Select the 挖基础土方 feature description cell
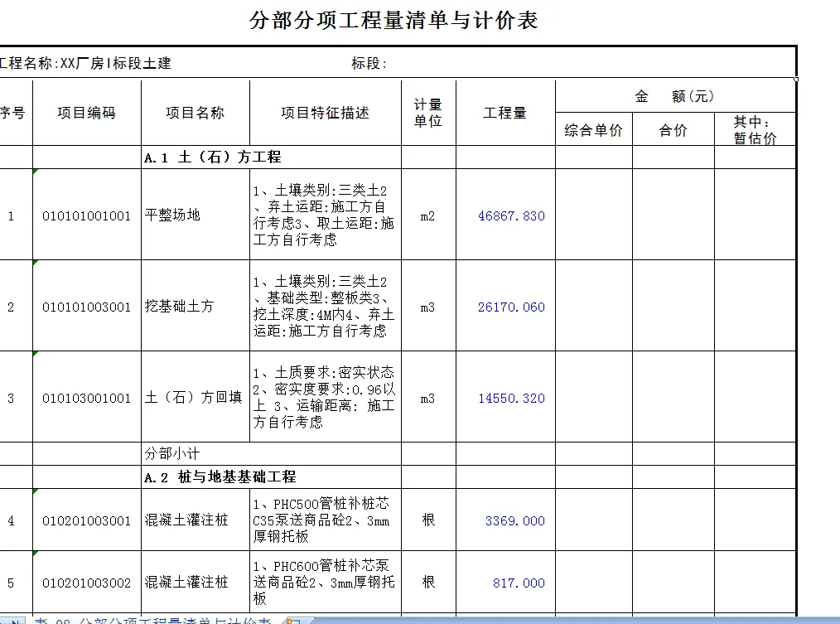The width and height of the screenshot is (840, 624). pyautogui.click(x=326, y=306)
